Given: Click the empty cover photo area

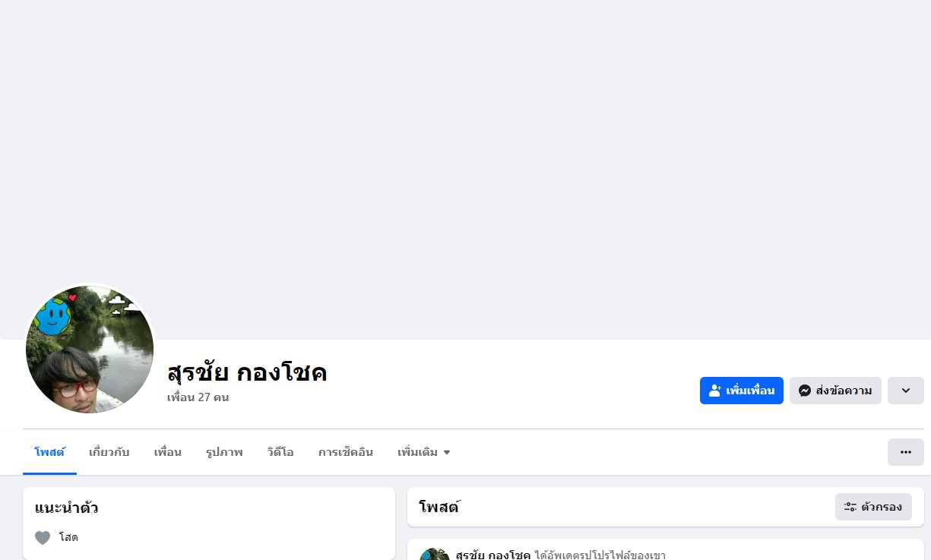Looking at the screenshot, I should [465, 152].
